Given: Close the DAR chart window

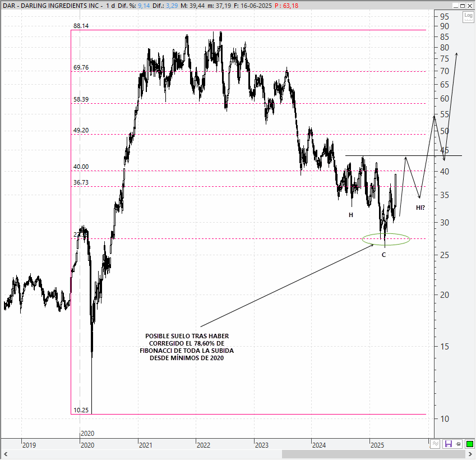Looking at the screenshot, I should [469, 6].
